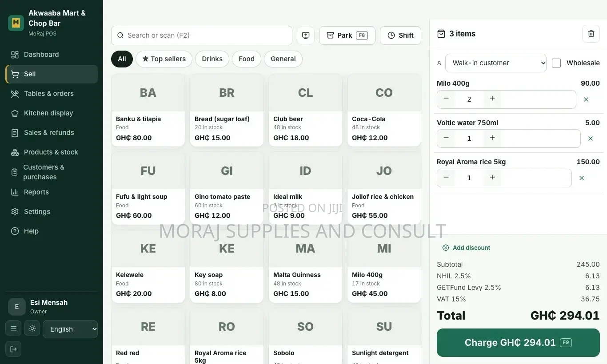Open the English language dropdown
Image resolution: width=607 pixels, height=364 pixels.
tap(70, 329)
